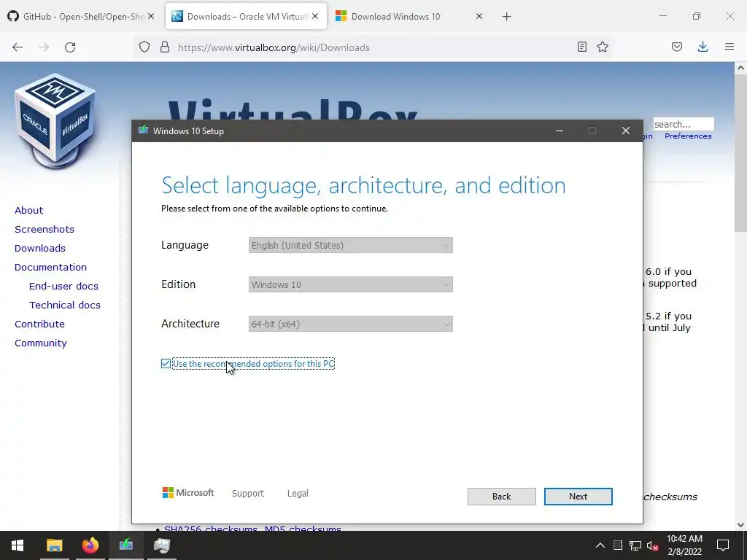This screenshot has width=747, height=560.
Task: Close the Windows 10 Setup dialog
Action: tap(626, 131)
